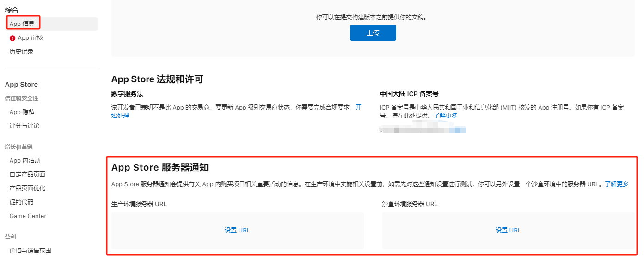The image size is (644, 256).
Task: Select App 信息 in the sidebar
Action: pos(51,24)
